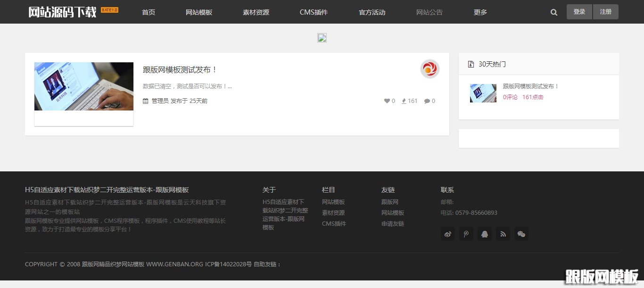The image size is (644, 288).
Task: Open the 更多 dropdown menu
Action: click(480, 12)
